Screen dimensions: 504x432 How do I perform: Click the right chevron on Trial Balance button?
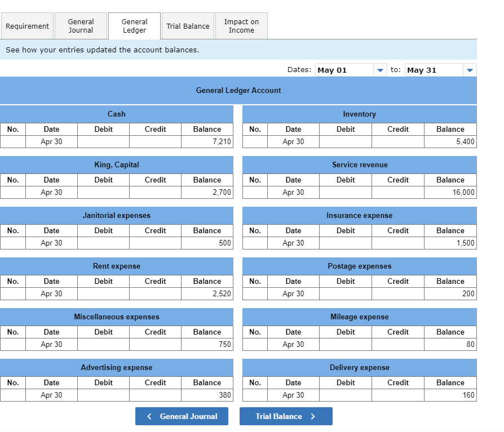(x=313, y=416)
